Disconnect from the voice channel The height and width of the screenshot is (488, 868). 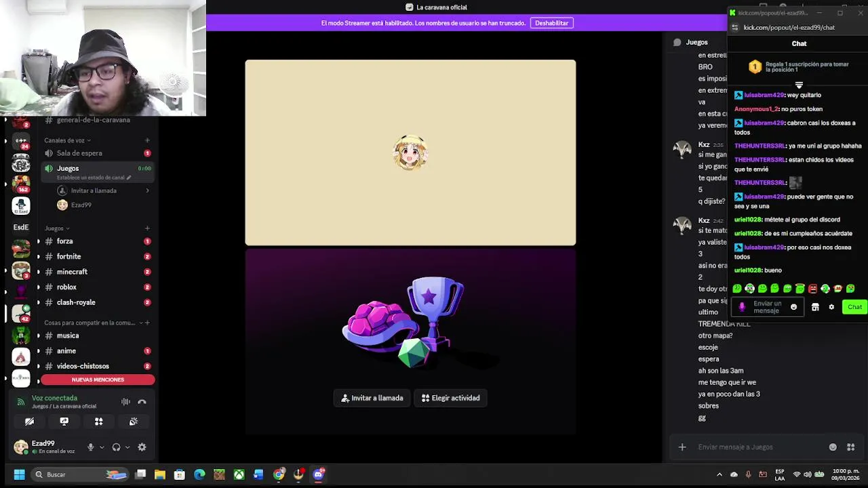142,402
